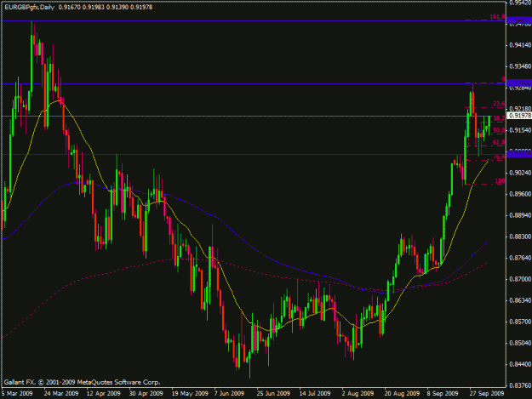Click the 0.87640 price axis label
Image resolution: width=532 pixels, height=399 pixels.
pos(520,258)
